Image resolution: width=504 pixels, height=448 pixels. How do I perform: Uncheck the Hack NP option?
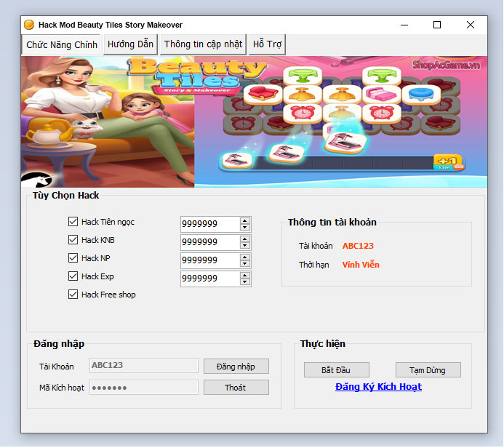click(73, 258)
